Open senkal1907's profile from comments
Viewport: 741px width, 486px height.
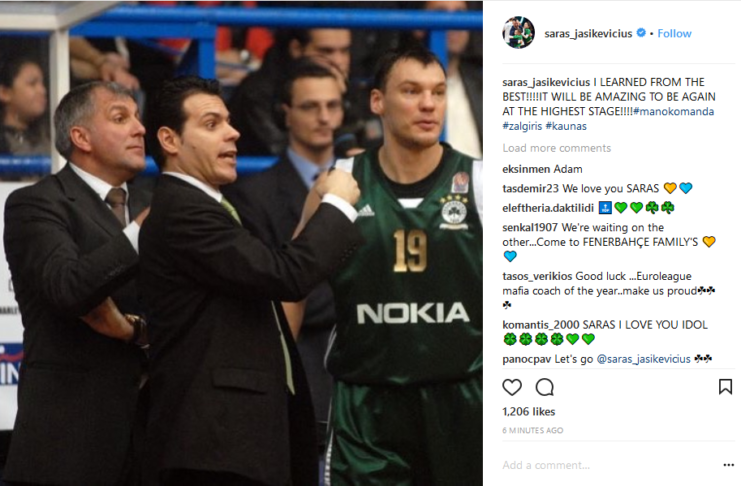530,227
